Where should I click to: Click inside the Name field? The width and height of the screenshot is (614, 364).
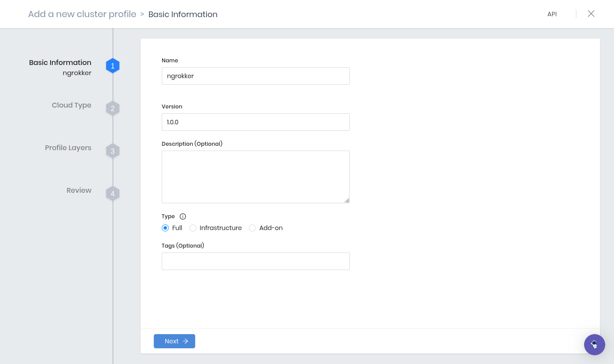[x=255, y=76]
